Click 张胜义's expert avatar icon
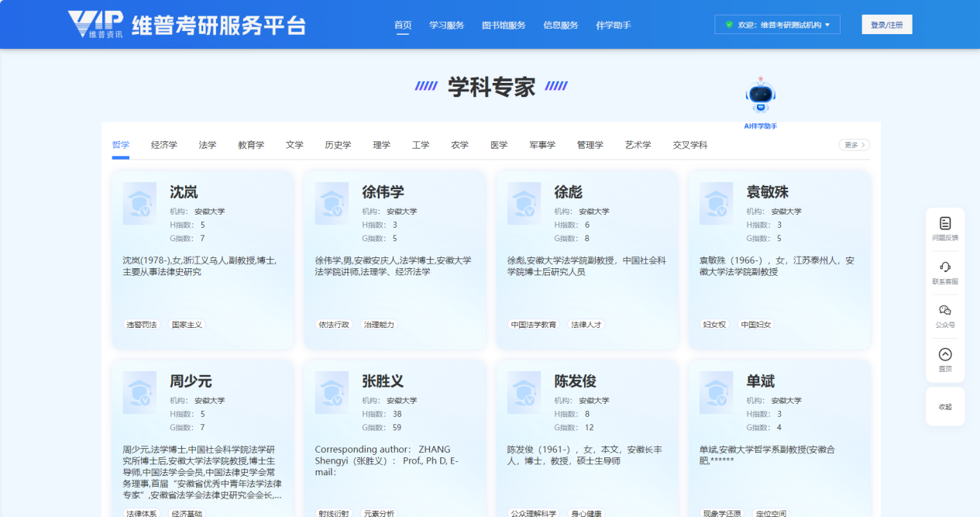This screenshot has width=980, height=517. click(332, 393)
